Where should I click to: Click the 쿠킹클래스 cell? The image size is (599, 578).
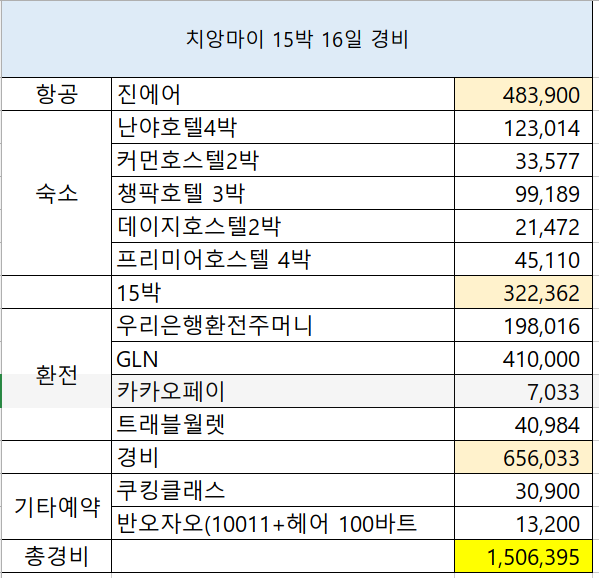[283, 491]
